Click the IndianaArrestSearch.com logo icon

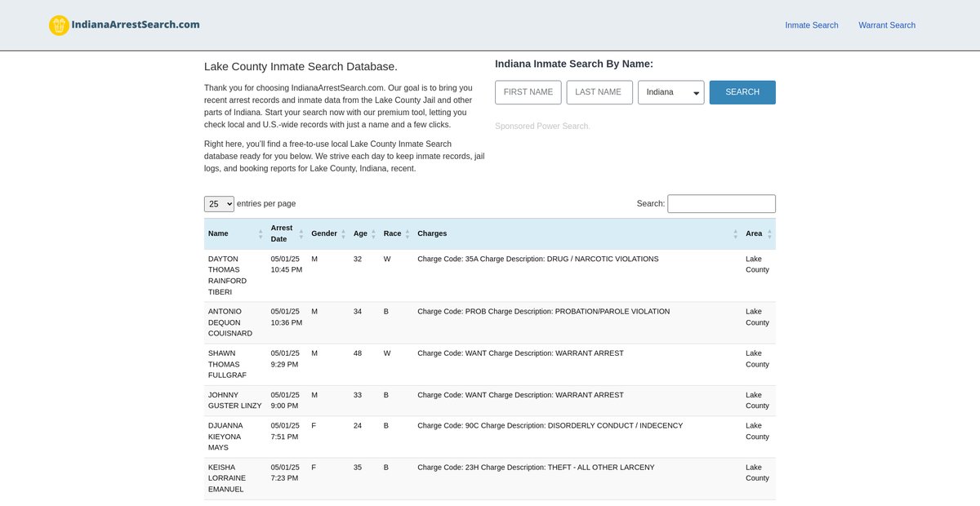59,25
